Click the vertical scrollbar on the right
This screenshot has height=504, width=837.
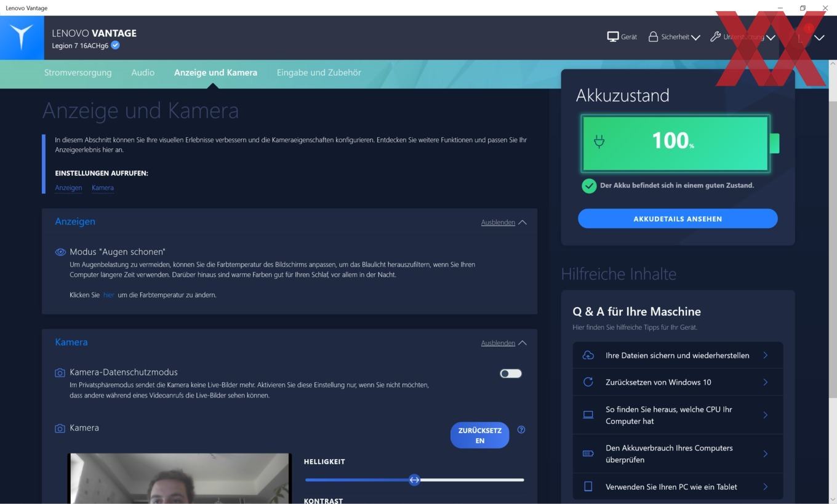833,249
